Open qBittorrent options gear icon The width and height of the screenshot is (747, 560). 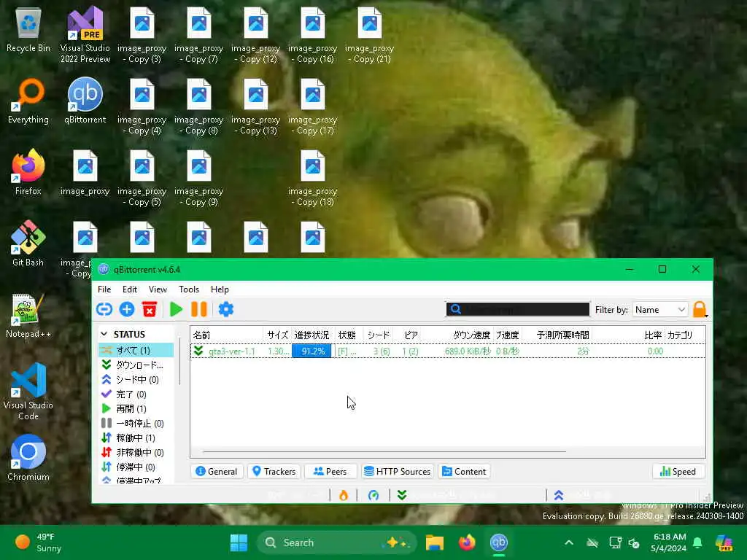pyautogui.click(x=226, y=309)
